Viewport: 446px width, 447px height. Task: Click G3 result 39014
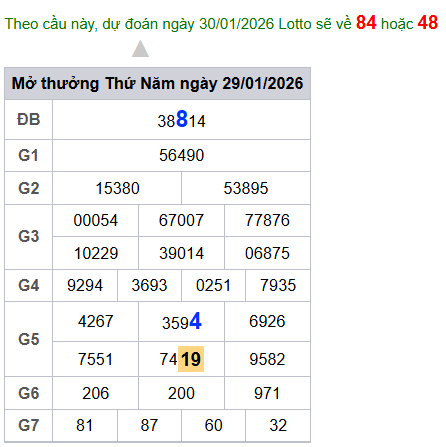coord(181,253)
